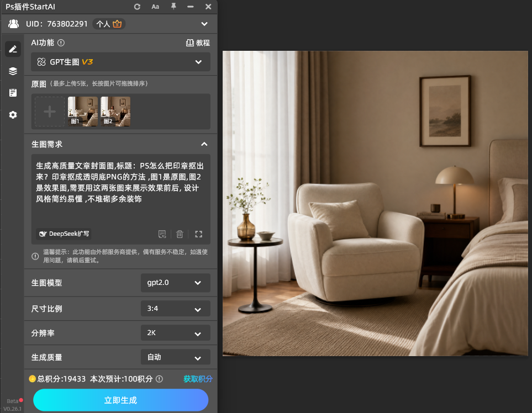Select the 图1 source thumbnail
Viewport: 532px width, 413px height.
point(83,112)
